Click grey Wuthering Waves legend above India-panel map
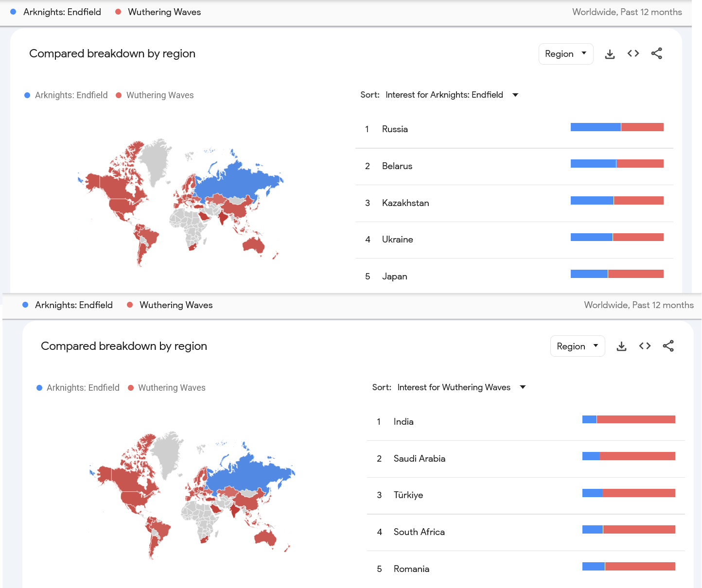 tap(167, 388)
